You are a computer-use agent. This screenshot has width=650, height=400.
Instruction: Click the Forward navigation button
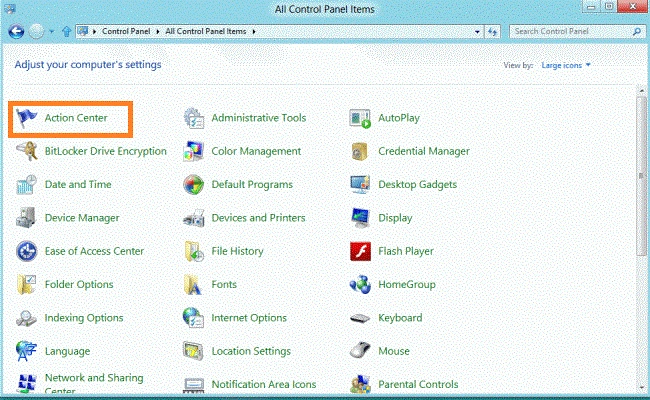(36, 32)
